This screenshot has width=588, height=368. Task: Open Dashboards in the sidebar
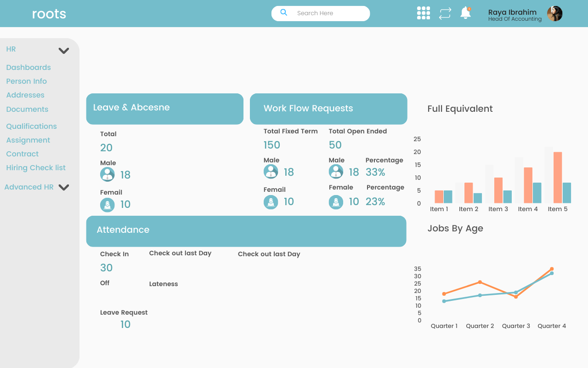[x=28, y=67]
